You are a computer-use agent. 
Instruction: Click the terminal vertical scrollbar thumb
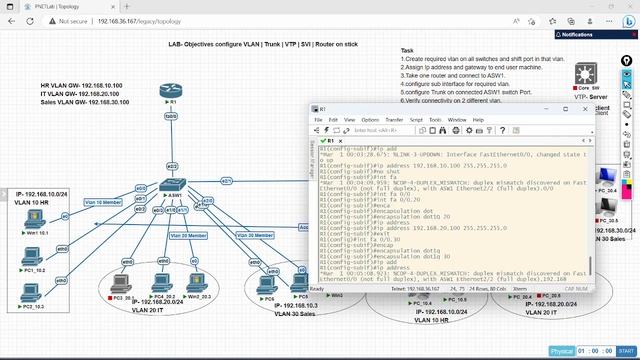[x=590, y=266]
